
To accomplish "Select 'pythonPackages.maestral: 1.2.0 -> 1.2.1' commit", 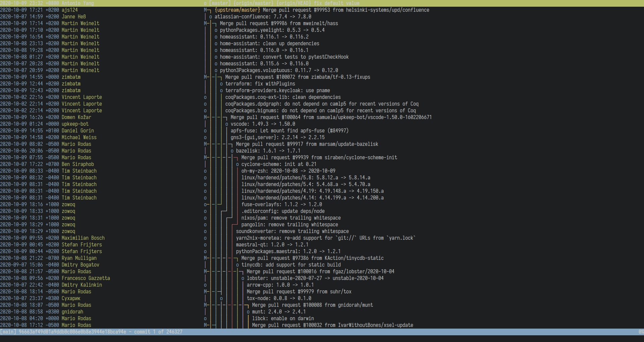I will [322, 251].
